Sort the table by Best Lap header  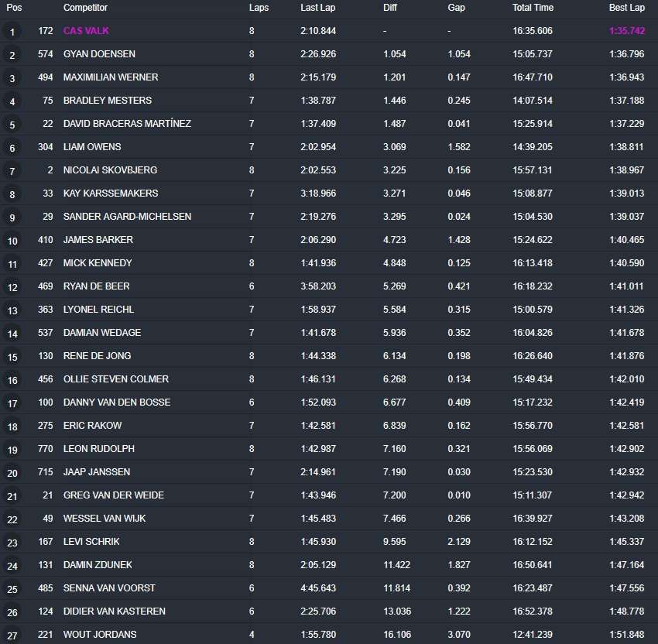[625, 8]
